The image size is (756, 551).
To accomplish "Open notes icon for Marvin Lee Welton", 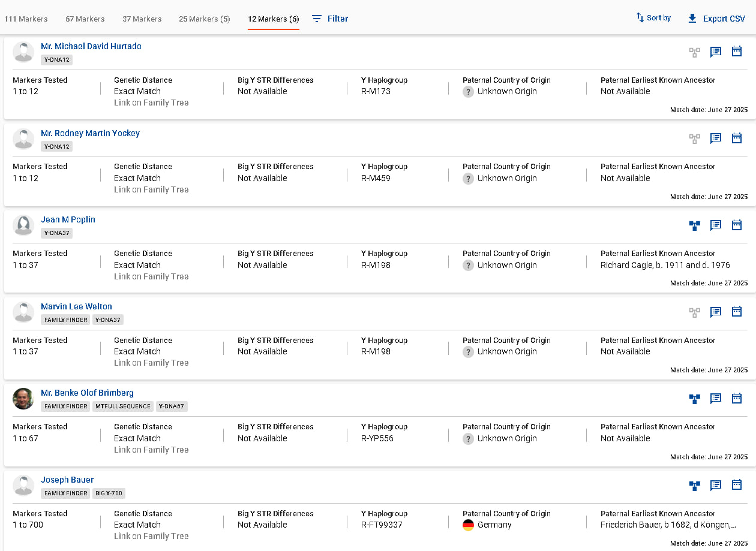I will click(x=716, y=312).
